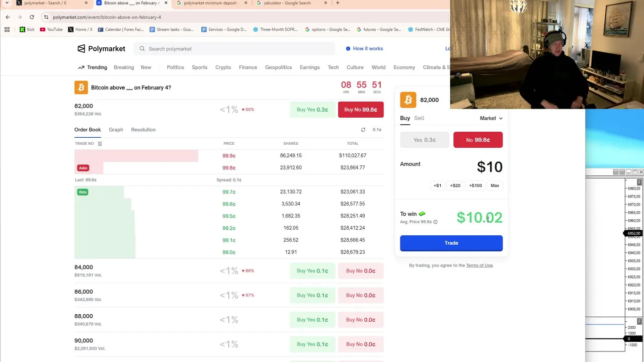Open the Market order type dropdown
The image size is (644, 362).
click(x=491, y=118)
